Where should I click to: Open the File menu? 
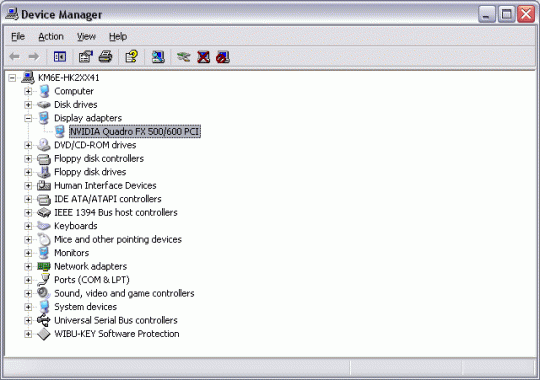[18, 36]
